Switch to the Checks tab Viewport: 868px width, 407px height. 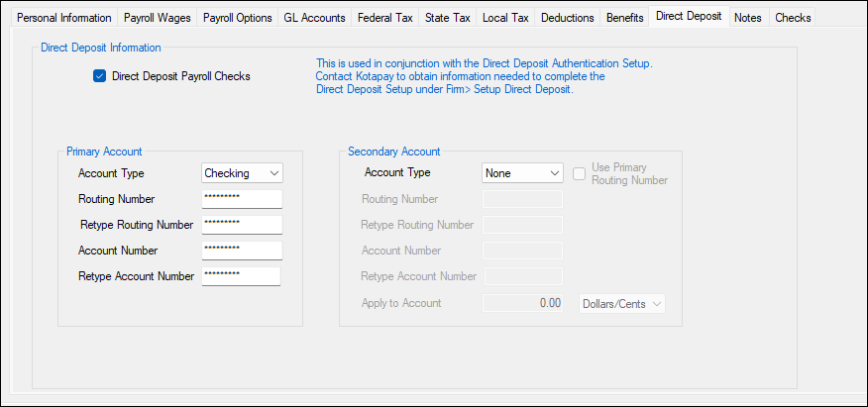click(793, 18)
